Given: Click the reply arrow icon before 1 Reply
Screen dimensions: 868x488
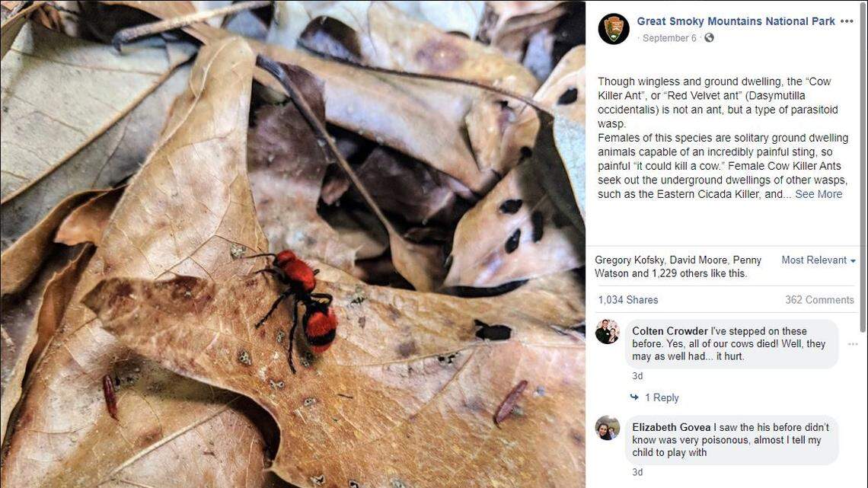Looking at the screenshot, I should pos(633,397).
